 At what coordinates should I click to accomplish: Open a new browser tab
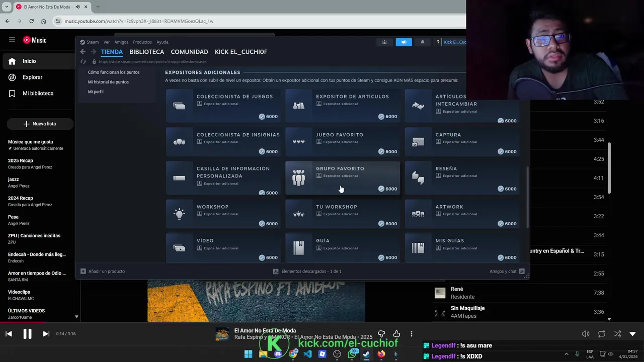coord(98,7)
